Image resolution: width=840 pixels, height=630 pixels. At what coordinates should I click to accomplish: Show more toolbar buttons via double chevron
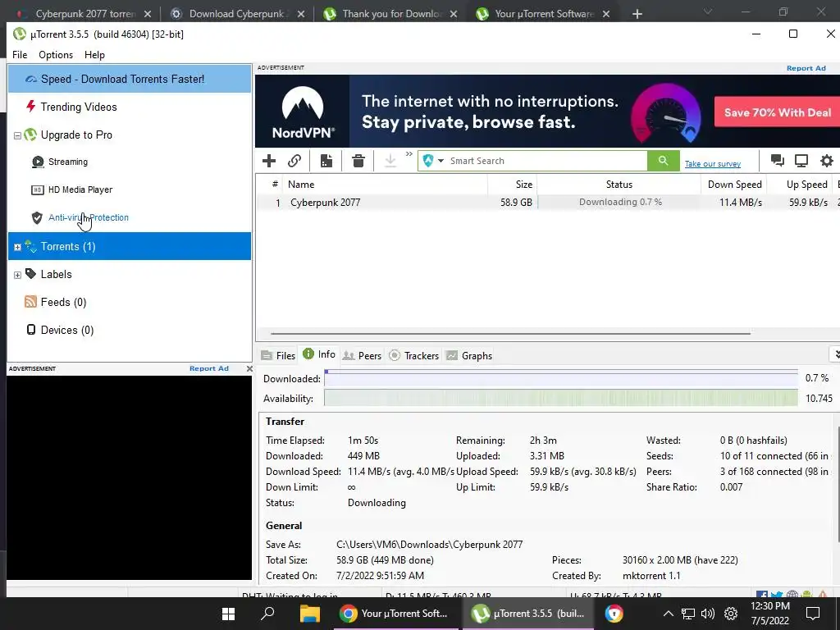tap(409, 154)
